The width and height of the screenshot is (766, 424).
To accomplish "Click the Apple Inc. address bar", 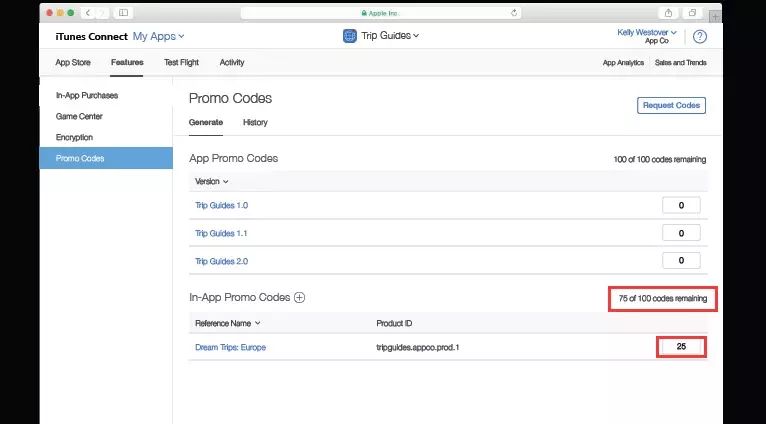I will click(x=381, y=13).
